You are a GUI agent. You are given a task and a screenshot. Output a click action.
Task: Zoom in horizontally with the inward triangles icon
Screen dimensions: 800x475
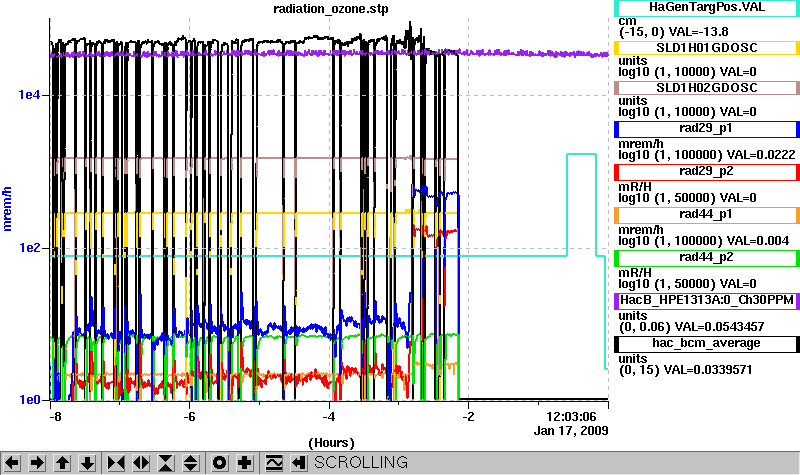(116, 463)
